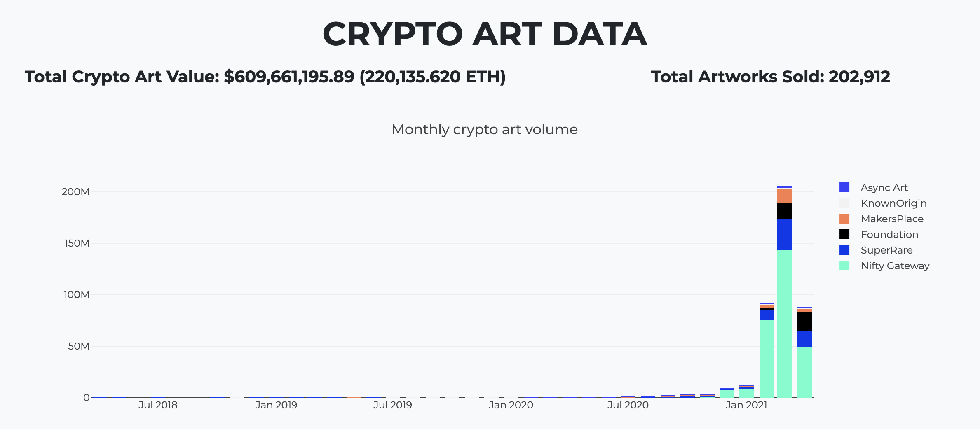
Task: Toggle the SuperRare series via legend label
Action: click(x=886, y=250)
